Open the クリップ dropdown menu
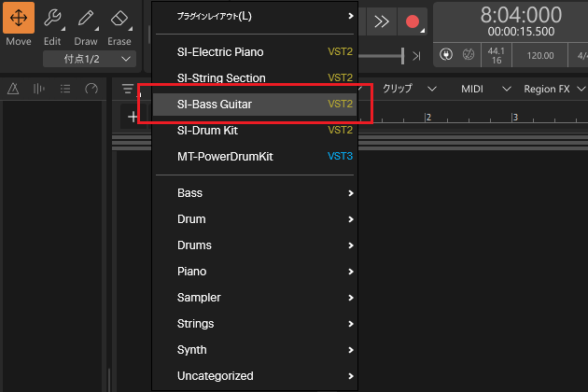 pyautogui.click(x=411, y=90)
